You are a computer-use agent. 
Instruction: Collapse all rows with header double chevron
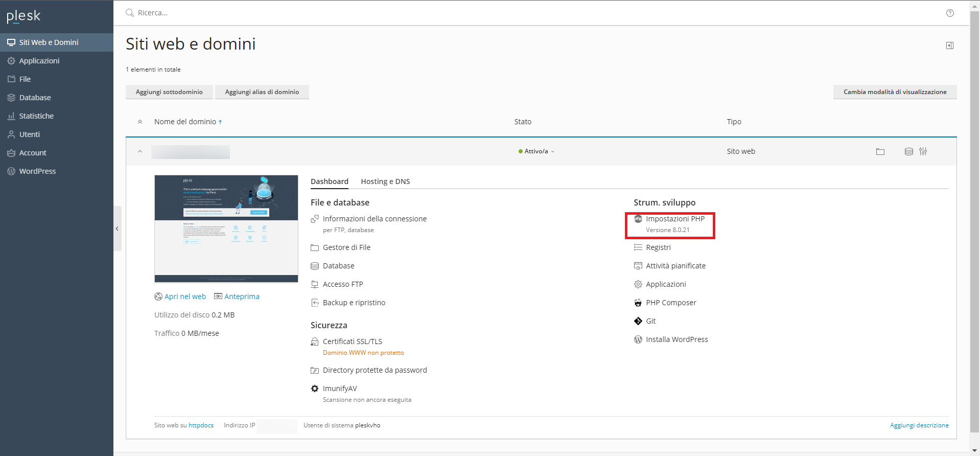(140, 122)
